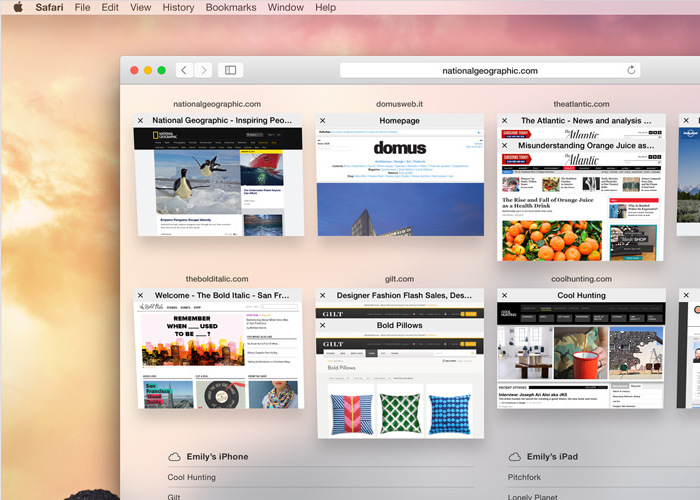700x500 pixels.
Task: Close The Atlantic News and analysis tab
Action: pos(504,121)
